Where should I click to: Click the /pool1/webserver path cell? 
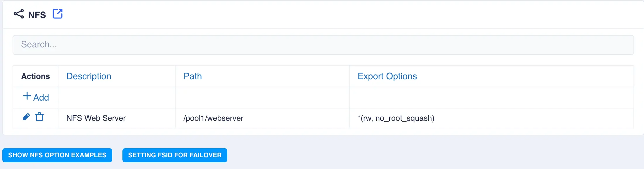click(x=213, y=118)
